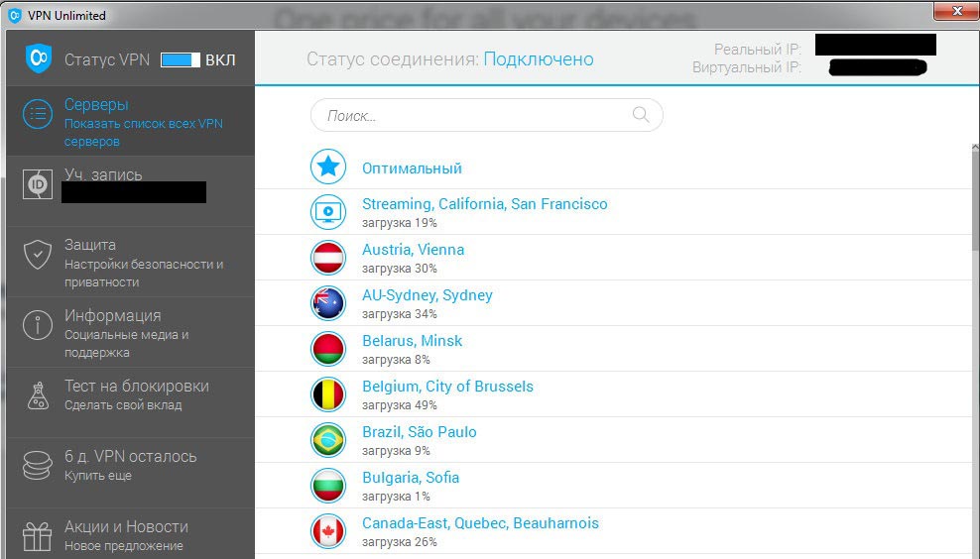Screen dimensions: 980x559
Task: Open the Information icon in sidebar
Action: point(38,324)
